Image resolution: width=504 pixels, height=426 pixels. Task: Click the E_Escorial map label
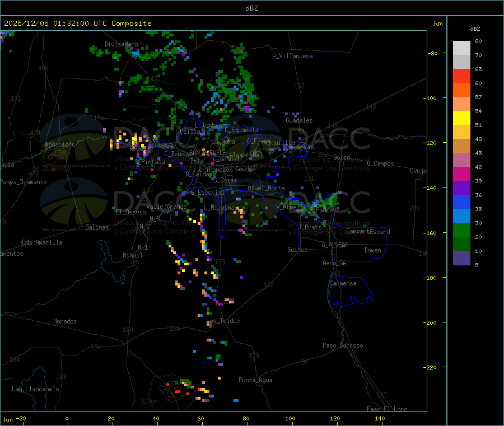click(x=208, y=193)
